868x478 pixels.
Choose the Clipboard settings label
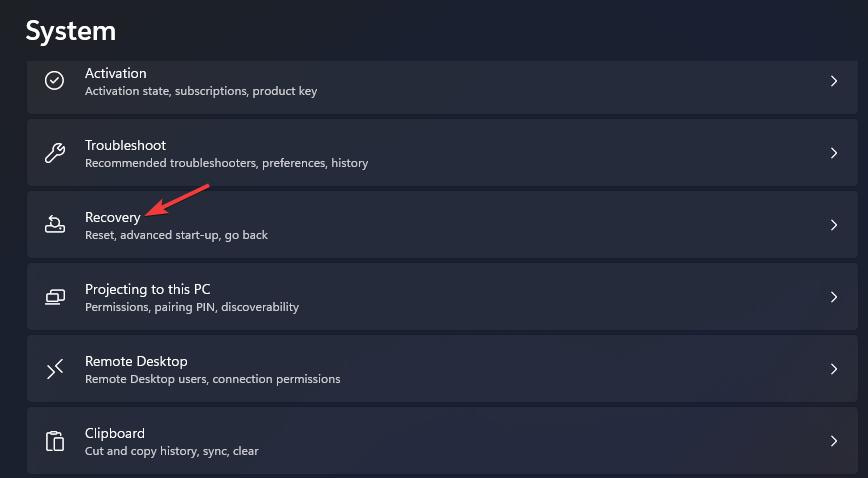115,433
